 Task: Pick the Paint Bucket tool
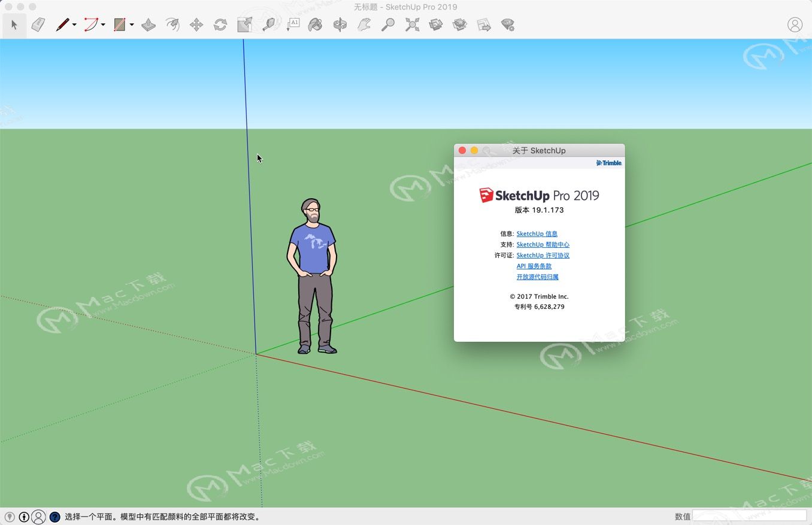[316, 25]
